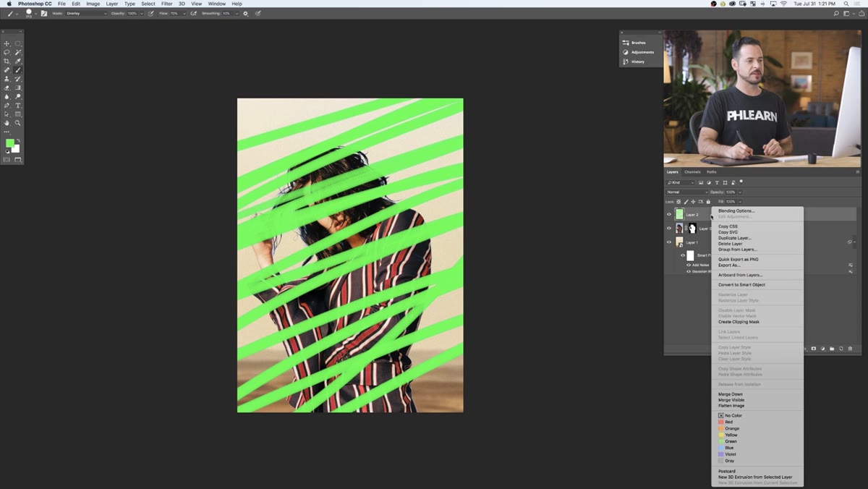Open the layer filter Kind dropdown
868x489 pixels.
tap(681, 182)
